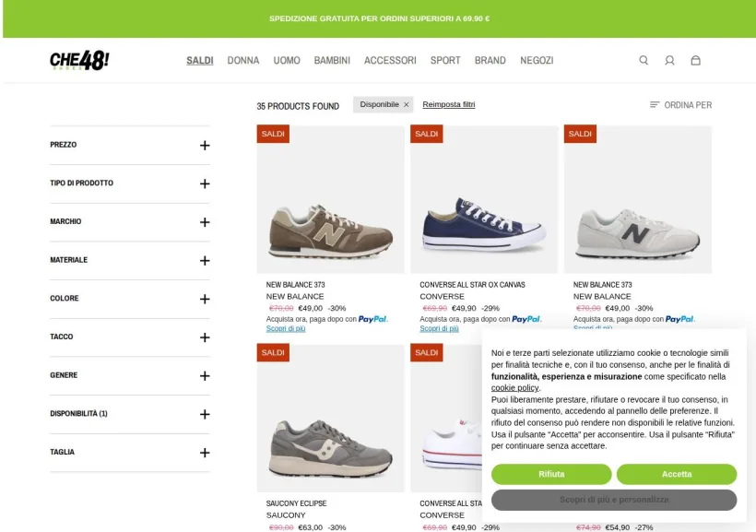Open light grey New Balance 373 image

[x=638, y=200]
